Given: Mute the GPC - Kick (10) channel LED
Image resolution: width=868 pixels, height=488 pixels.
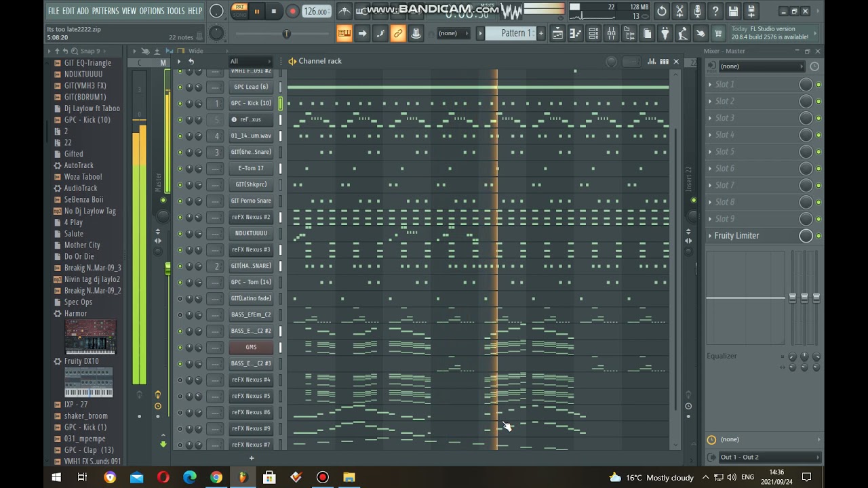Looking at the screenshot, I should [180, 103].
